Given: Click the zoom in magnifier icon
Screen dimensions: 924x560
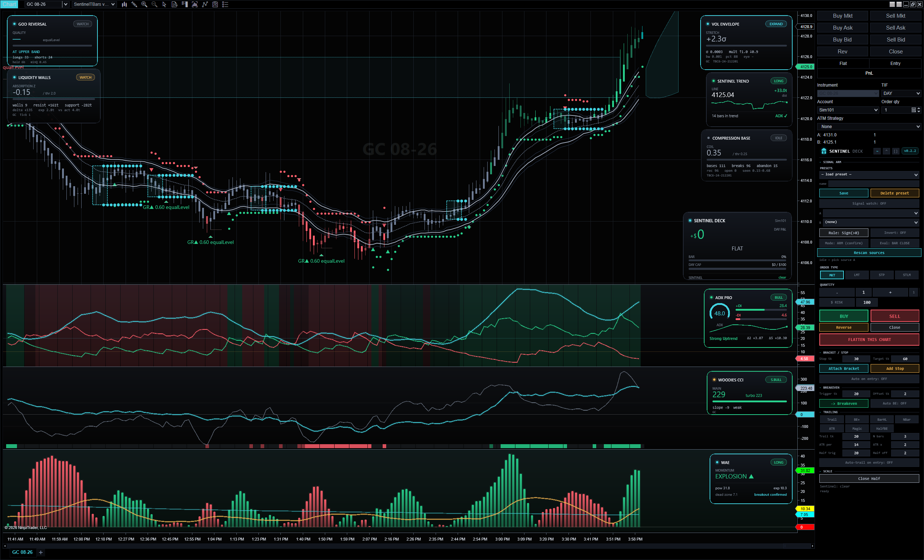Looking at the screenshot, I should 144,4.
